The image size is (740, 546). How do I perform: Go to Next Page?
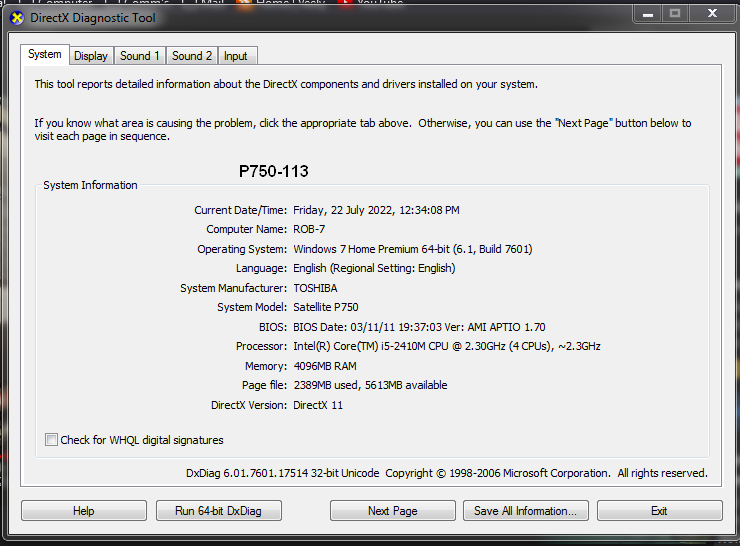point(393,511)
